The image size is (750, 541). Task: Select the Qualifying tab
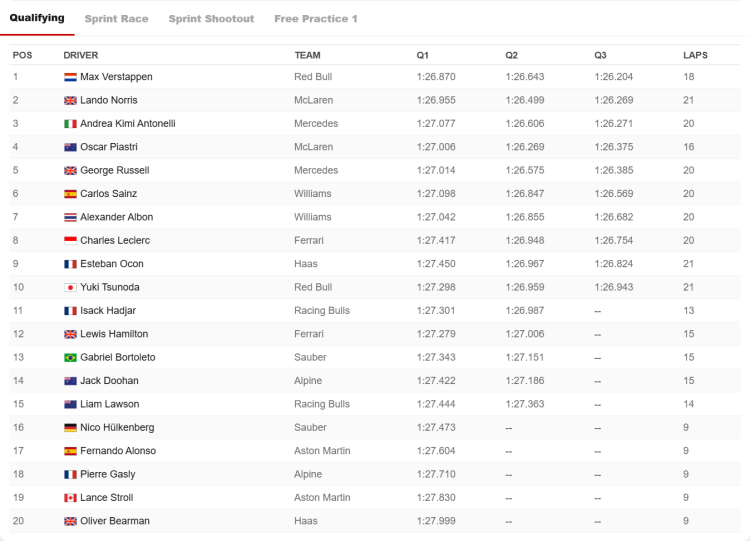(37, 18)
